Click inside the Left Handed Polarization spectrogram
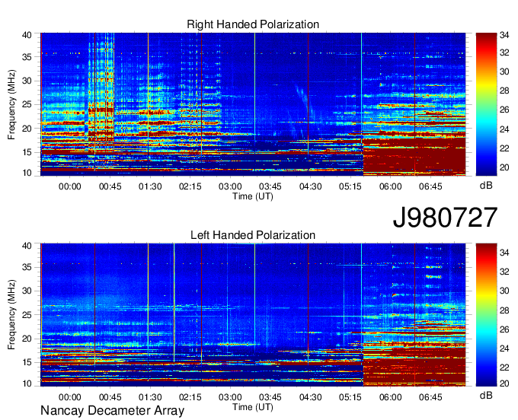 (253, 315)
